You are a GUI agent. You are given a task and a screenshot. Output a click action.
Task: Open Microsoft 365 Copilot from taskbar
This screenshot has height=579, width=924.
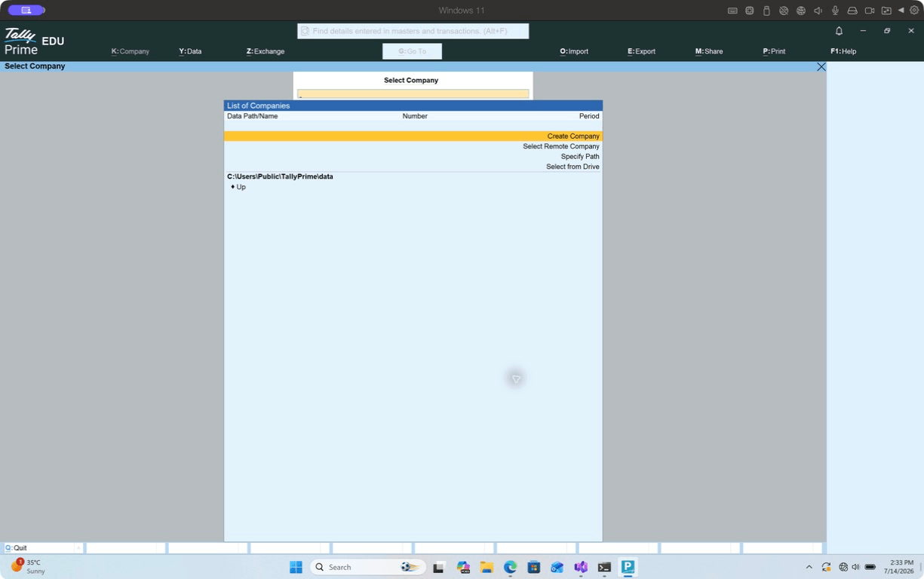[463, 567]
